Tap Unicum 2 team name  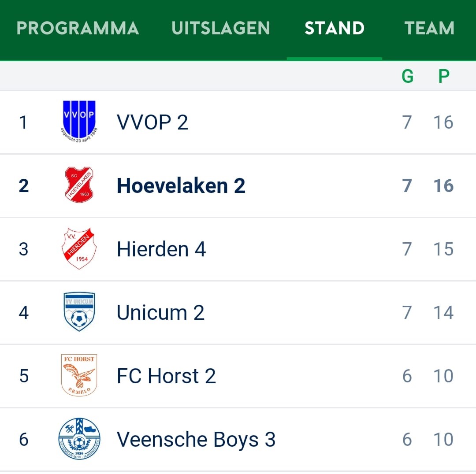160,313
